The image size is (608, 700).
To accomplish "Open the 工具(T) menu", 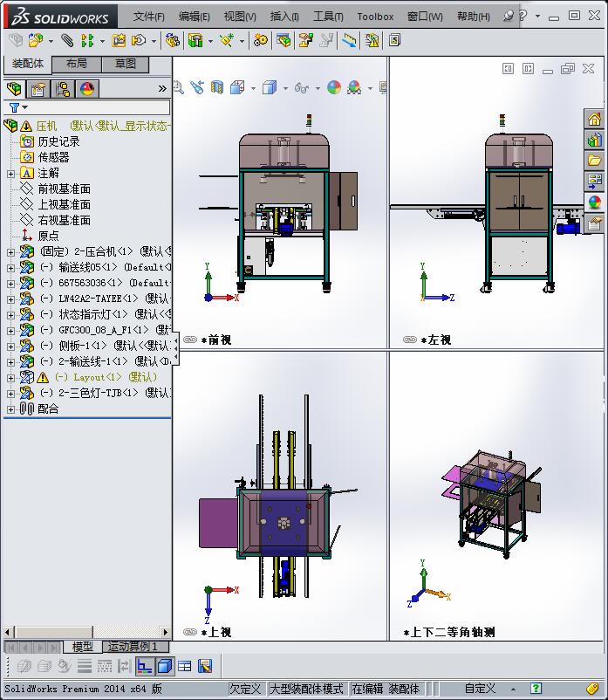I will pos(328,17).
